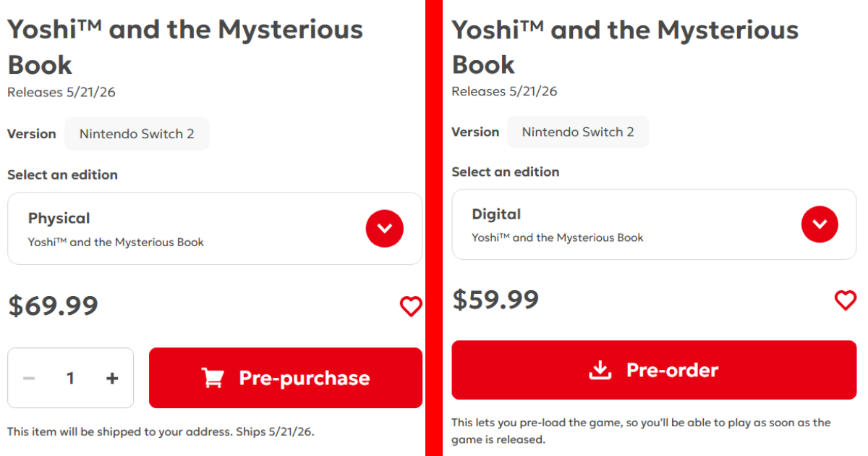Expand the Physical edition red chevron
This screenshot has height=456, width=868.
click(384, 229)
